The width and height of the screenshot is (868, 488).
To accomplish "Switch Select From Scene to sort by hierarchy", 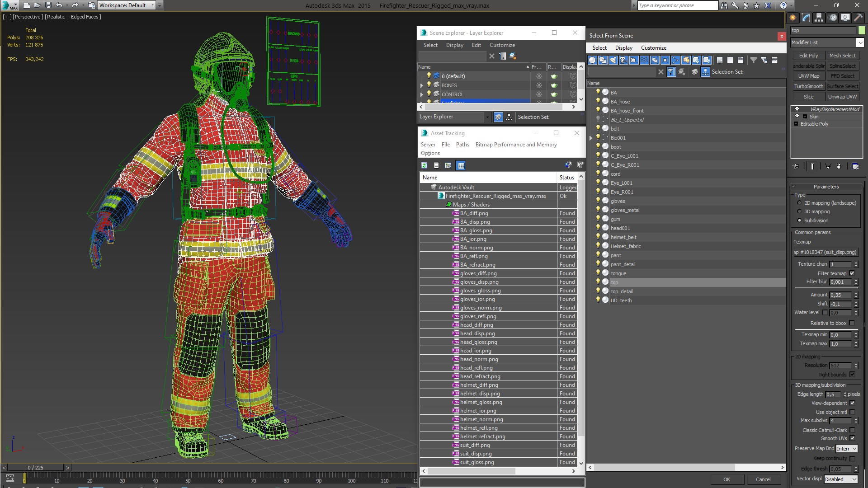I will [706, 72].
